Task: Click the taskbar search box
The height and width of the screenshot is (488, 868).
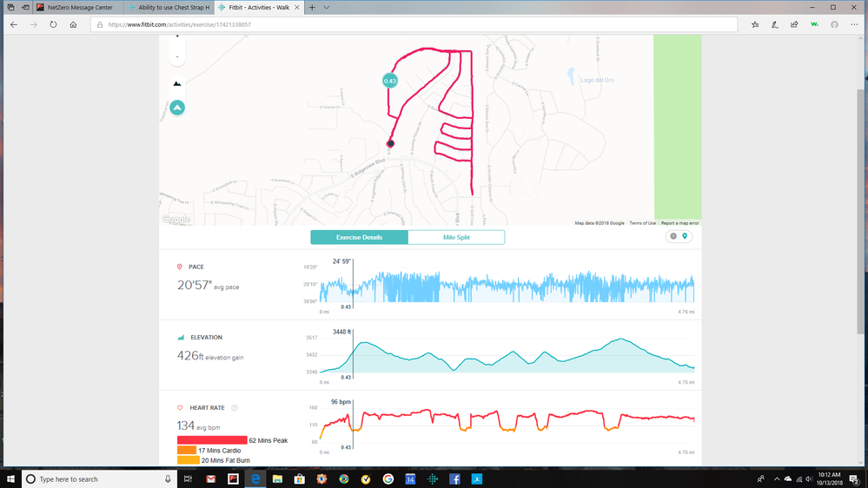Action: pos(99,479)
